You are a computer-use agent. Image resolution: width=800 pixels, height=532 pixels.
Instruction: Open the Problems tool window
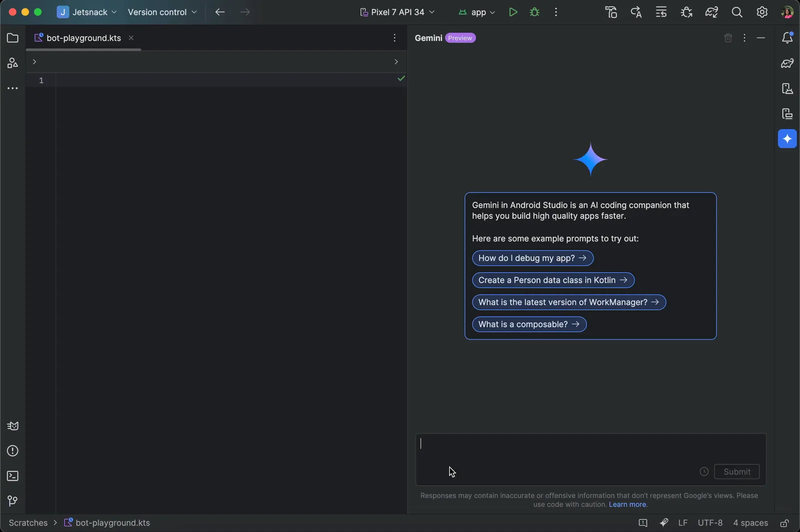click(12, 451)
